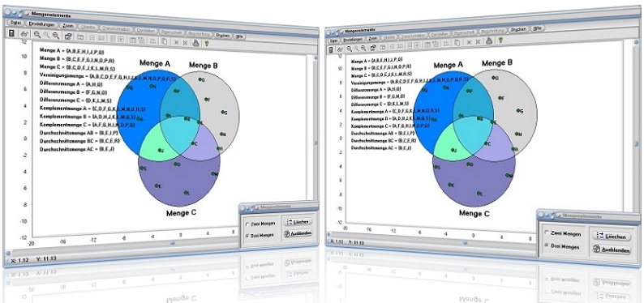Open the Drucken menu in the right window
The image size is (644, 303).
[x=518, y=29]
